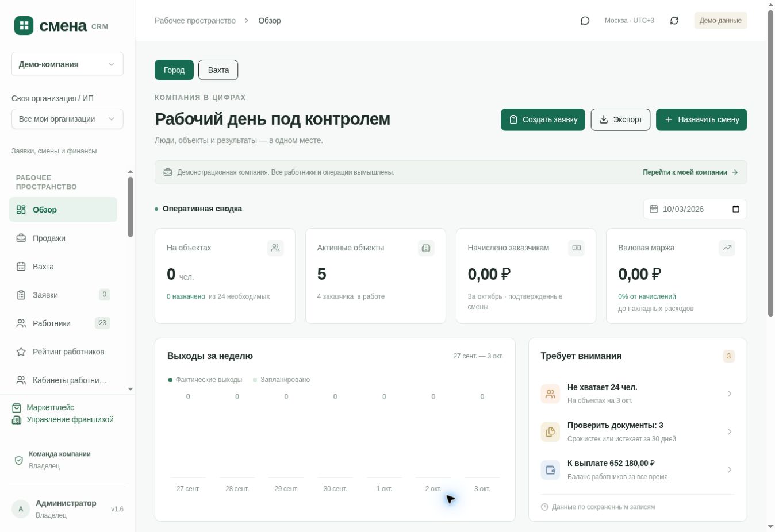Open the chat message bubble icon
This screenshot has height=532, width=775.
pyautogui.click(x=585, y=21)
